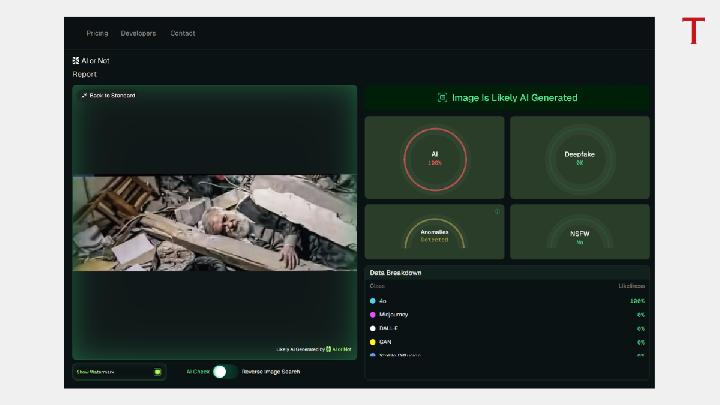Click the red T logo in the corner
720x405 pixels.
(693, 30)
